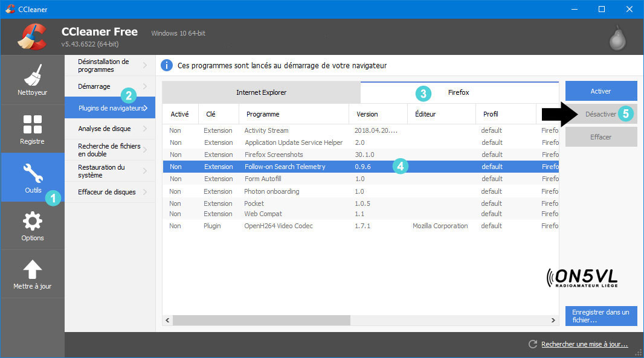Click the horizontal scrollbar thumb
This screenshot has width=644, height=358.
point(262,320)
